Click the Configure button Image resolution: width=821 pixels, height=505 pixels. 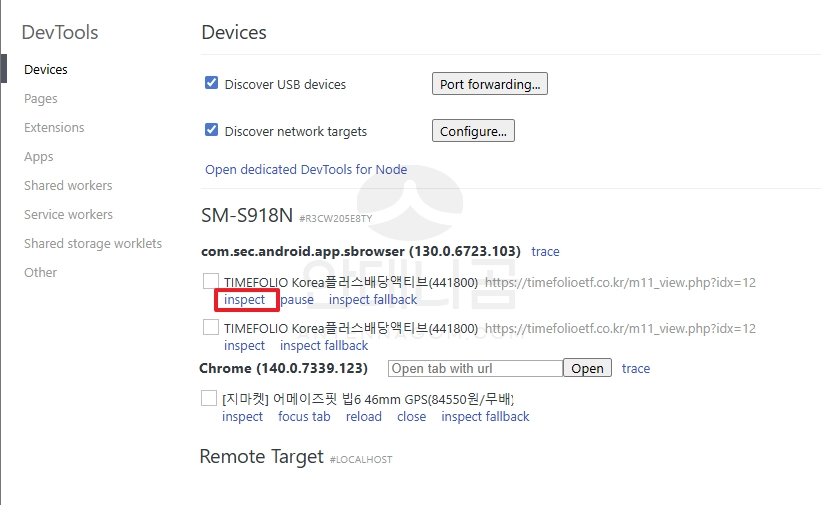point(473,130)
